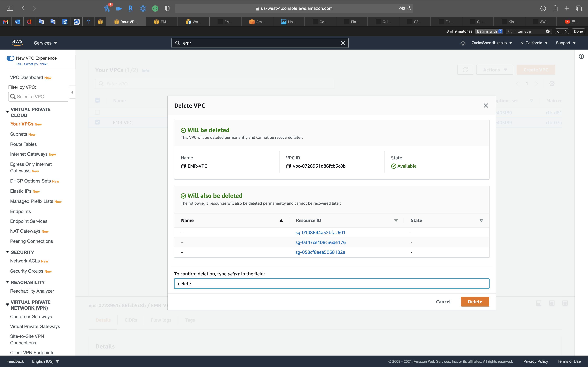The height and width of the screenshot is (367, 588).
Task: Toggle the New VPC Experience switch
Action: [x=10, y=58]
